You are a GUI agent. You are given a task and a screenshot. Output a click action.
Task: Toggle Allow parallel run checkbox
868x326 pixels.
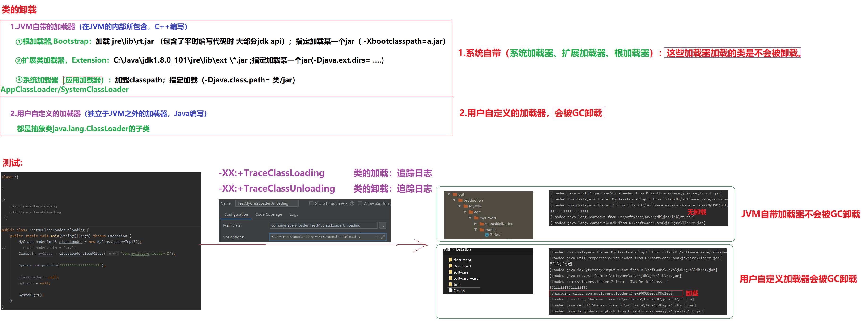(360, 204)
